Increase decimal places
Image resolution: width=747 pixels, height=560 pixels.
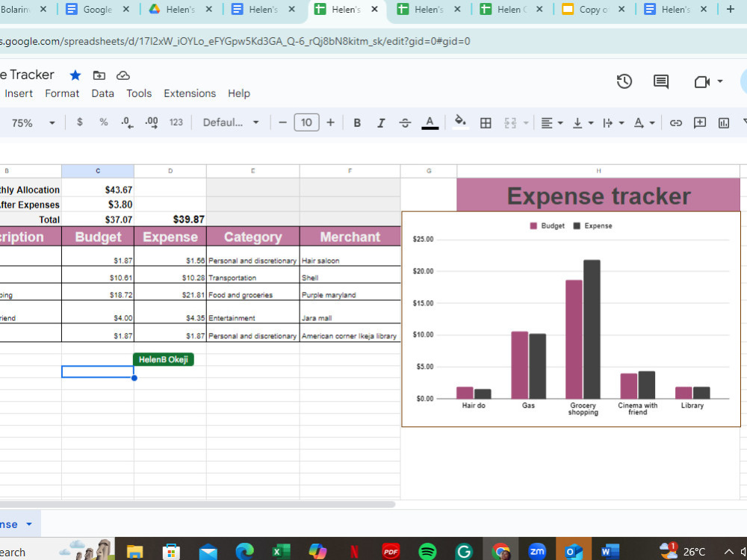click(x=152, y=122)
